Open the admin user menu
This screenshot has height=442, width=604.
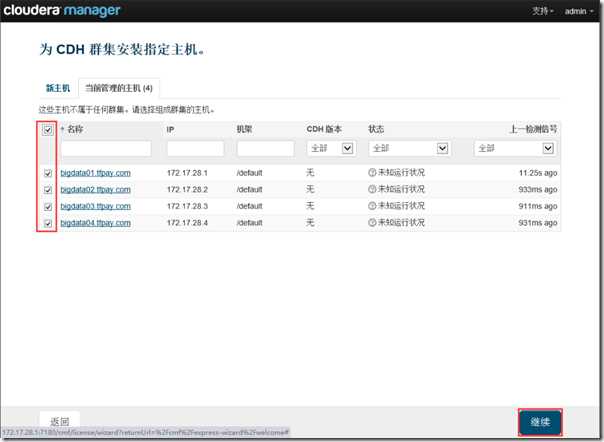pyautogui.click(x=579, y=11)
